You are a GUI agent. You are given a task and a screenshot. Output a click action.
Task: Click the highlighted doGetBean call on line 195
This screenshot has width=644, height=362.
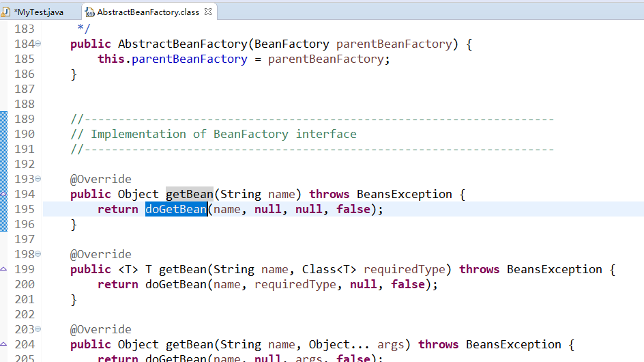point(176,209)
